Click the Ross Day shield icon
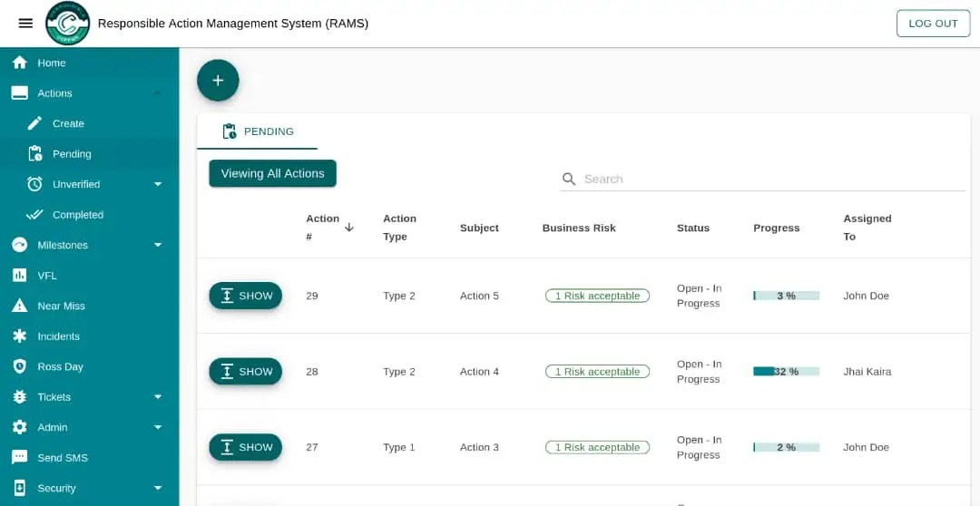 19,366
